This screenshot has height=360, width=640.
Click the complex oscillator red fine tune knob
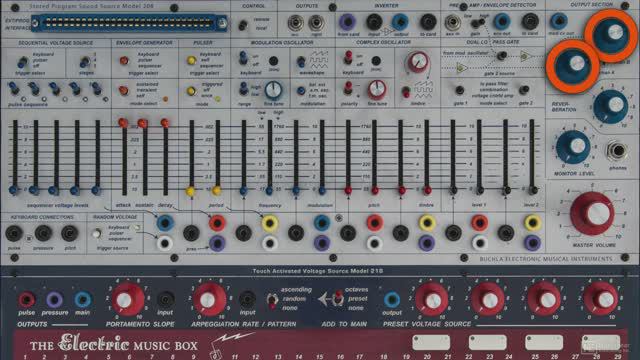tap(377, 90)
